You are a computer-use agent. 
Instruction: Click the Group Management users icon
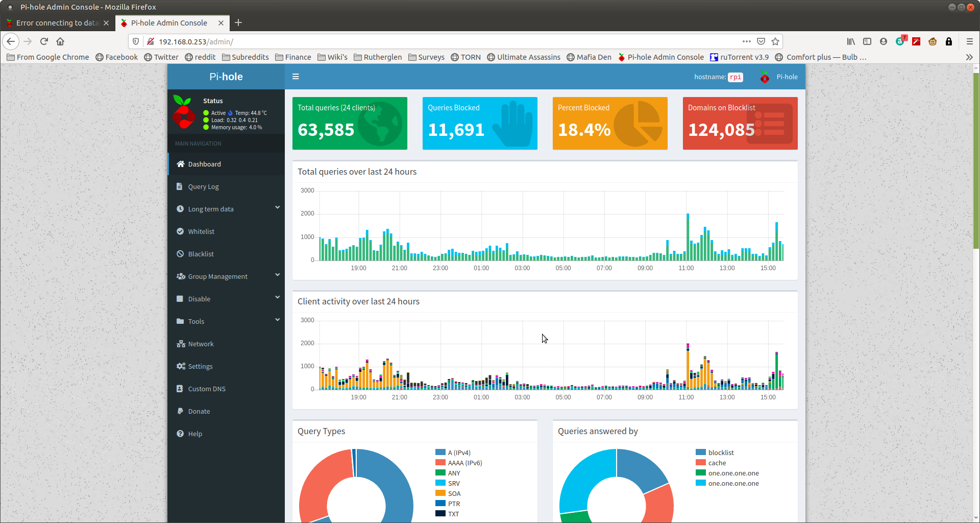pos(181,276)
